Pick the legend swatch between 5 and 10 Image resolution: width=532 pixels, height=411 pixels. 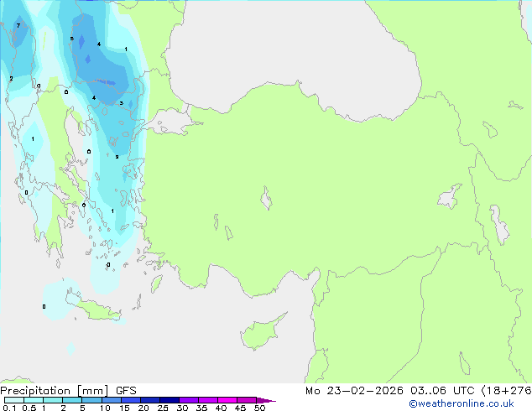91,400
